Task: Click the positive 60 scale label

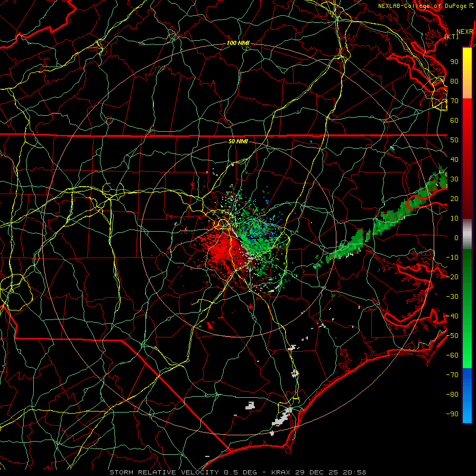Action: [x=454, y=120]
